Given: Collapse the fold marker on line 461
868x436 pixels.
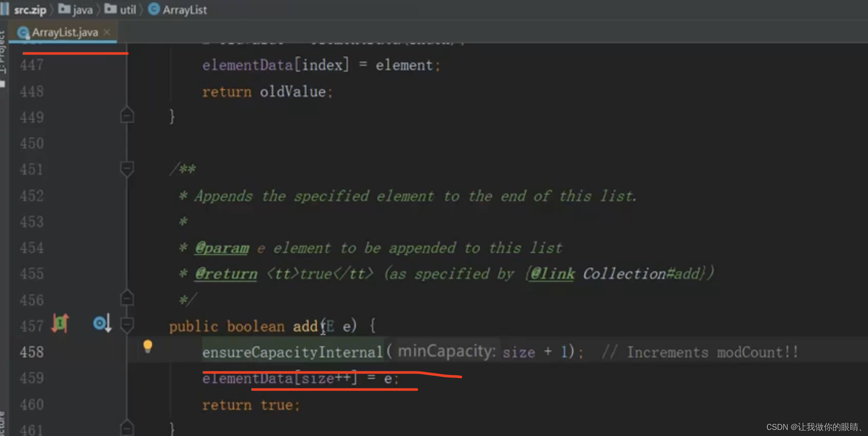Looking at the screenshot, I should 127,428.
